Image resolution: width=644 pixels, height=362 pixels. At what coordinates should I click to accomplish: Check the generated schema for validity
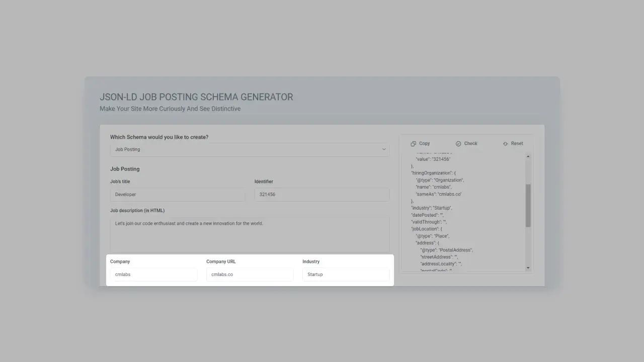tap(466, 143)
